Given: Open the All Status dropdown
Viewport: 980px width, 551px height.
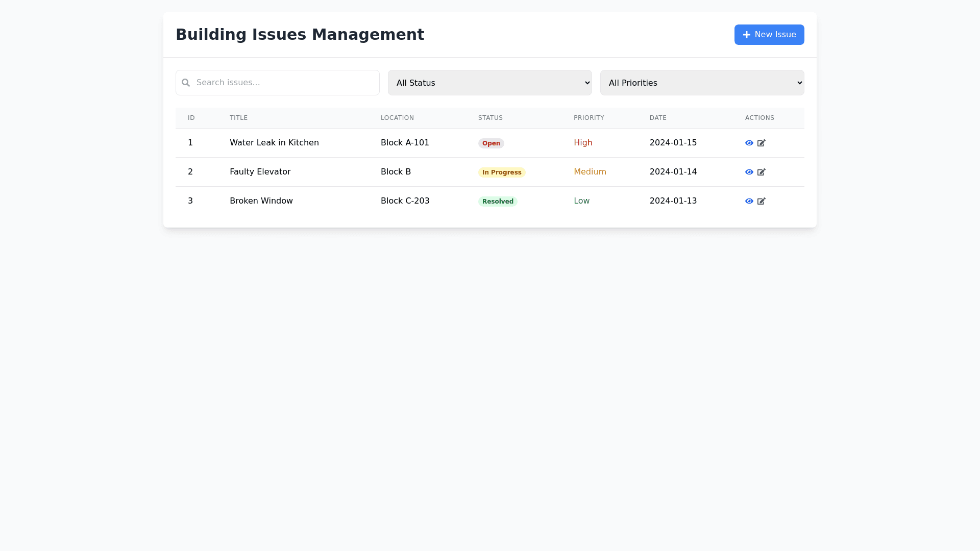Looking at the screenshot, I should click(489, 83).
